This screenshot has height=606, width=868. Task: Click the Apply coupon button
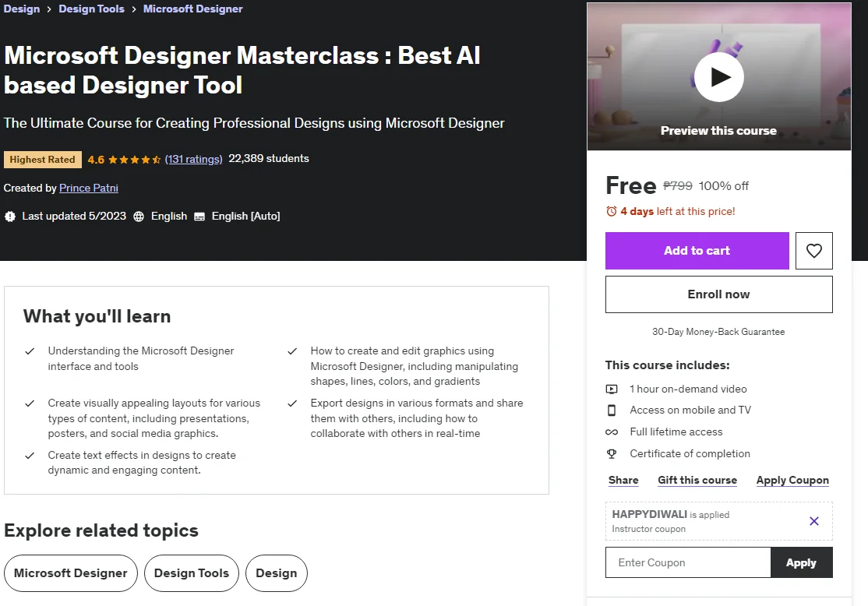click(x=801, y=562)
